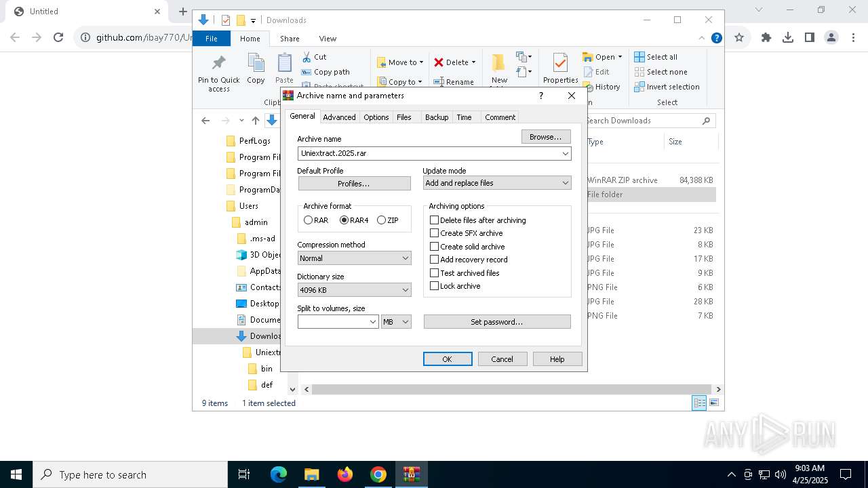
Task: Open Chrome extensions puzzle icon
Action: coord(766,38)
